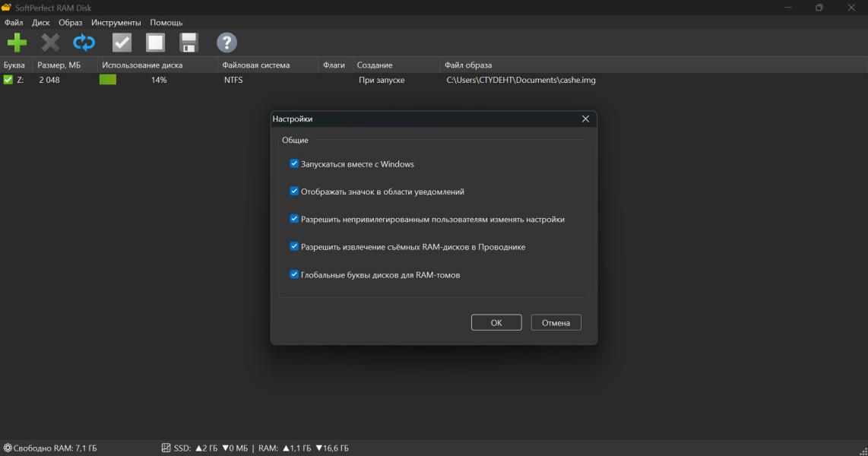Click the SSD statistics chart icon

coord(166,448)
